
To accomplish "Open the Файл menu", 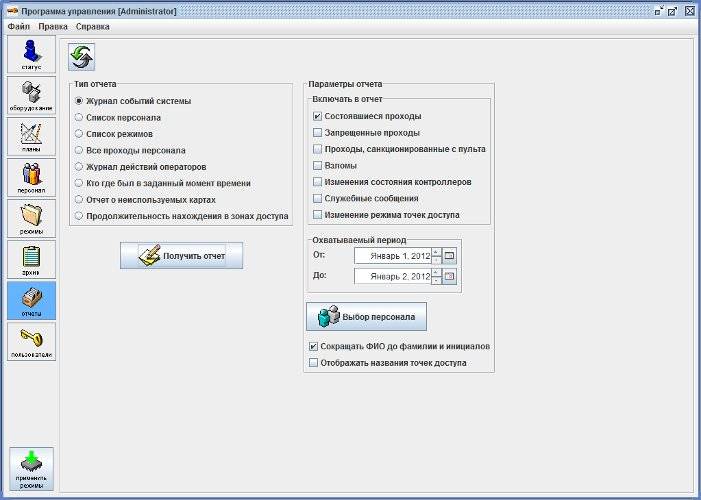I will (x=19, y=26).
